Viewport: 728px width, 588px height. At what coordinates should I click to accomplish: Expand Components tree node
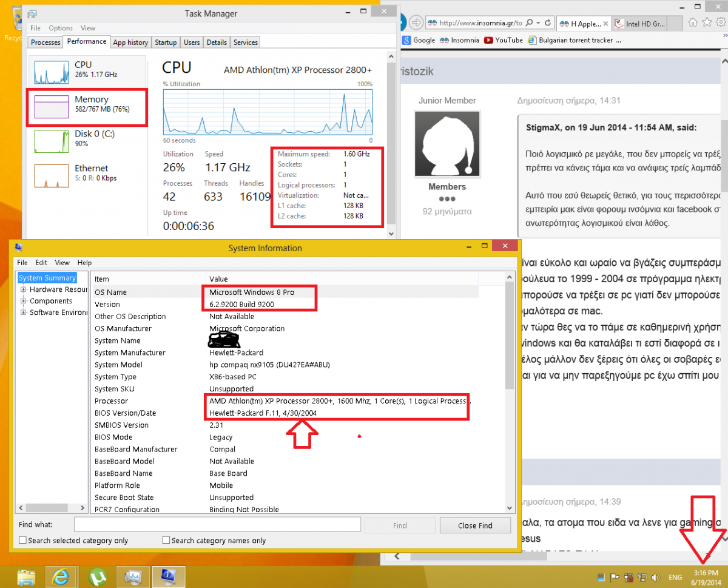coord(24,301)
